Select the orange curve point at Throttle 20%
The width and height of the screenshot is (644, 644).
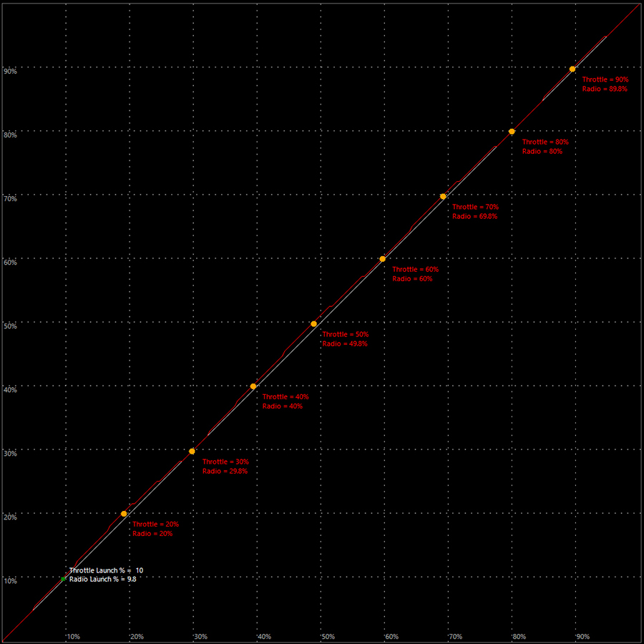tap(124, 514)
